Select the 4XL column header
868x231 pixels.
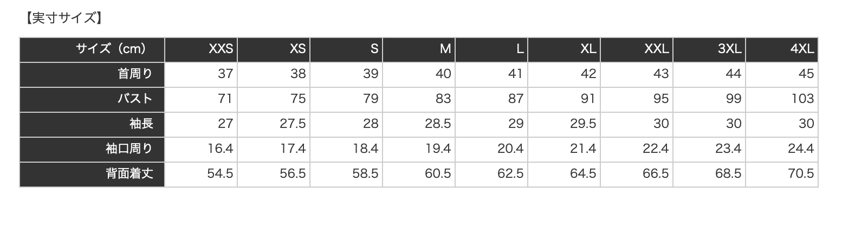click(x=802, y=49)
